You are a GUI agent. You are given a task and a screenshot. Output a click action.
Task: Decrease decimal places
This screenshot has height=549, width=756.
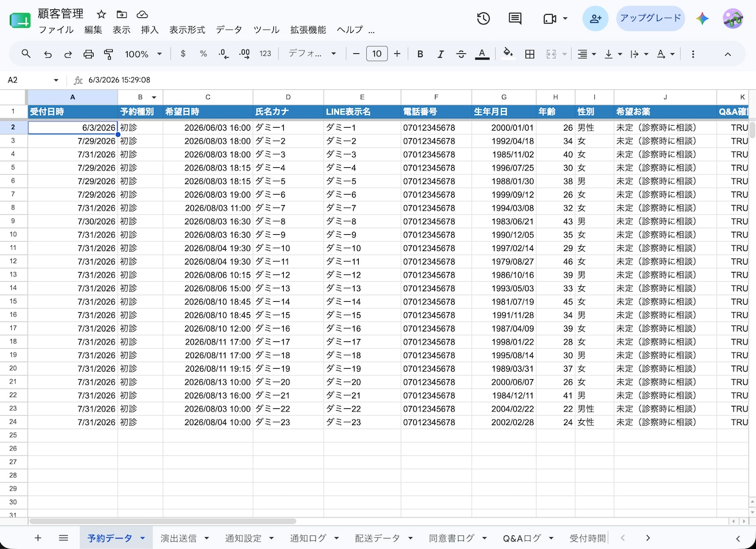coord(224,54)
